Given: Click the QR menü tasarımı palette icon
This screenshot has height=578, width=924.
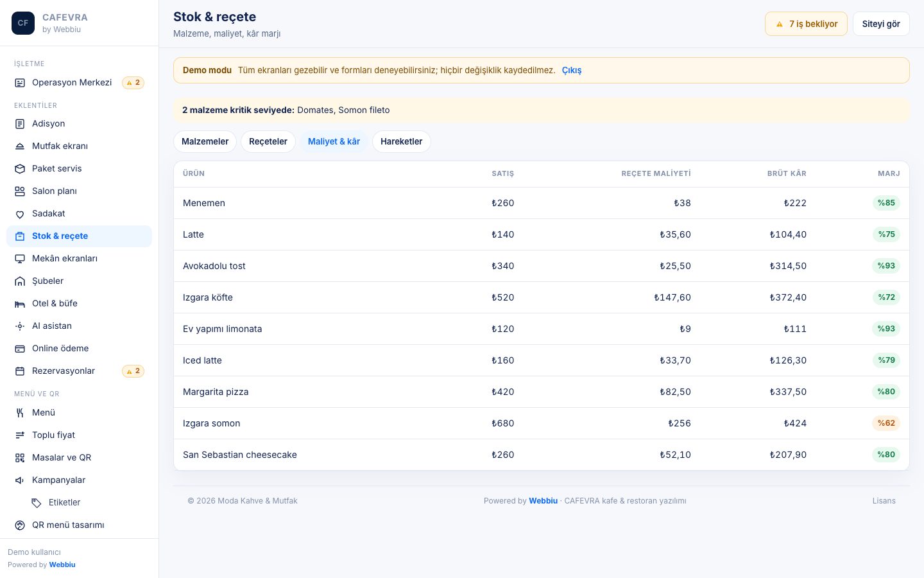Looking at the screenshot, I should pyautogui.click(x=20, y=525).
